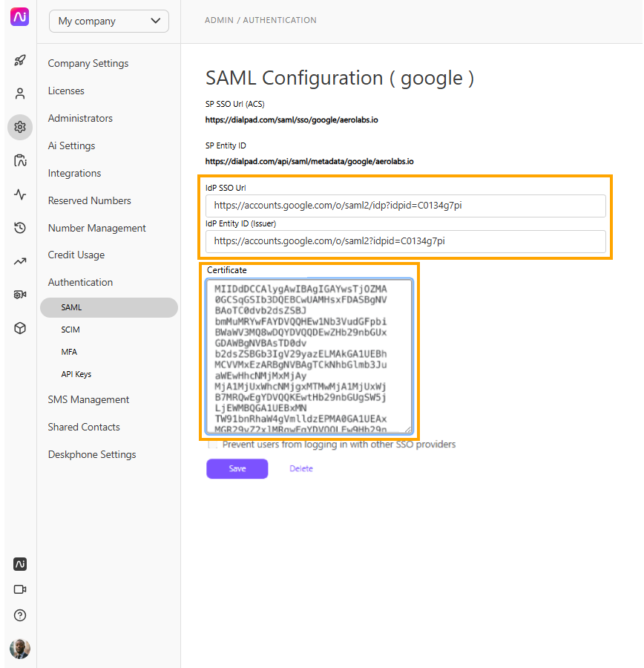Open the video meeting camera icon
The width and height of the screenshot is (644, 668).
(x=20, y=589)
